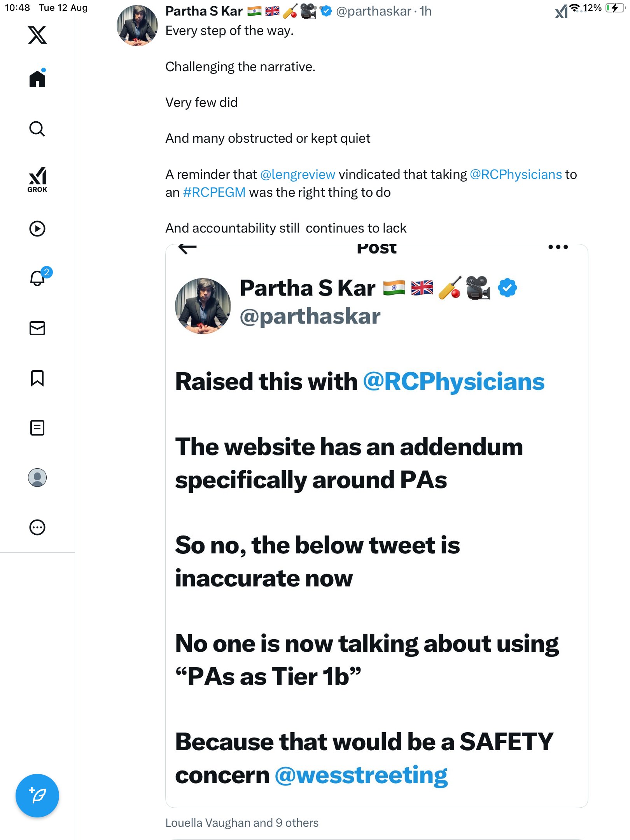Open the @RCPhysicians mention in the post text
630x840 pixels.
(x=516, y=175)
